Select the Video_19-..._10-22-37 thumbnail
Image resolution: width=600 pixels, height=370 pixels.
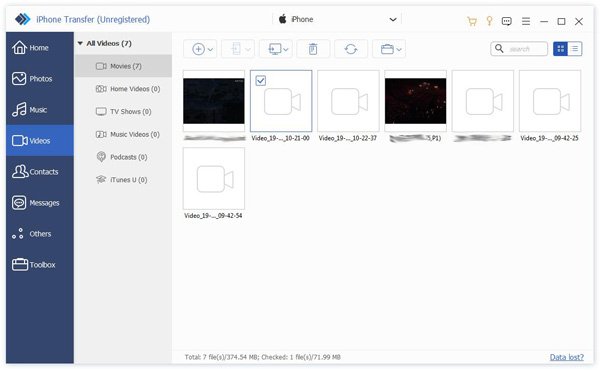348,101
